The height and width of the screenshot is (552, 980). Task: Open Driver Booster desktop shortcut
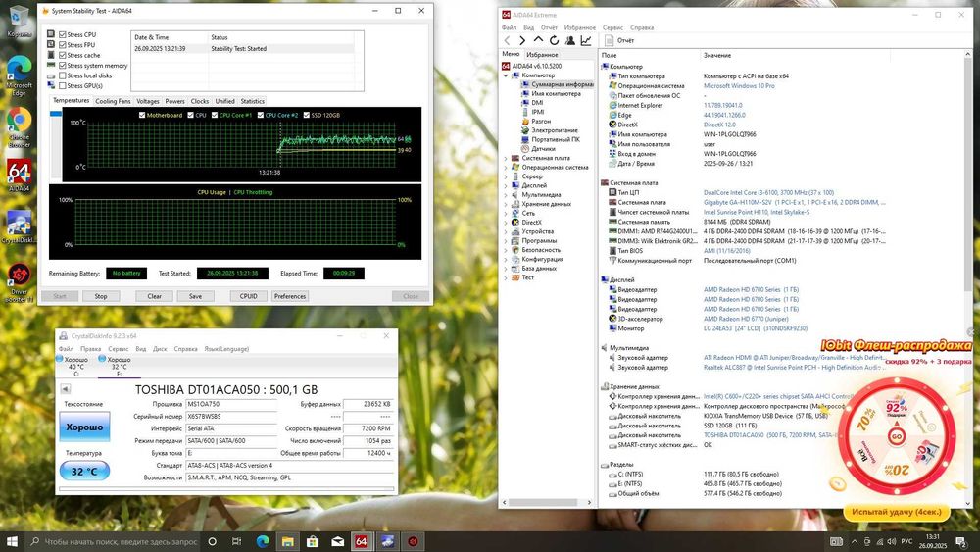19,283
